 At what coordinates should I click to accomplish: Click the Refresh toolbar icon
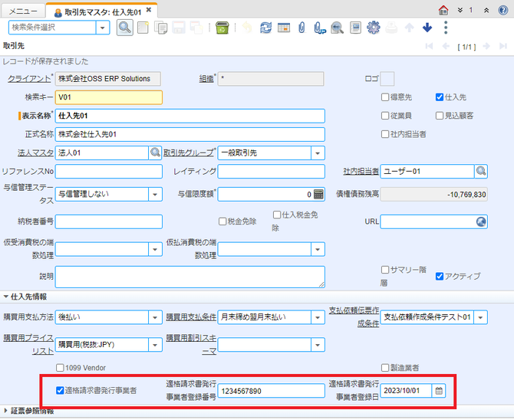point(266,28)
